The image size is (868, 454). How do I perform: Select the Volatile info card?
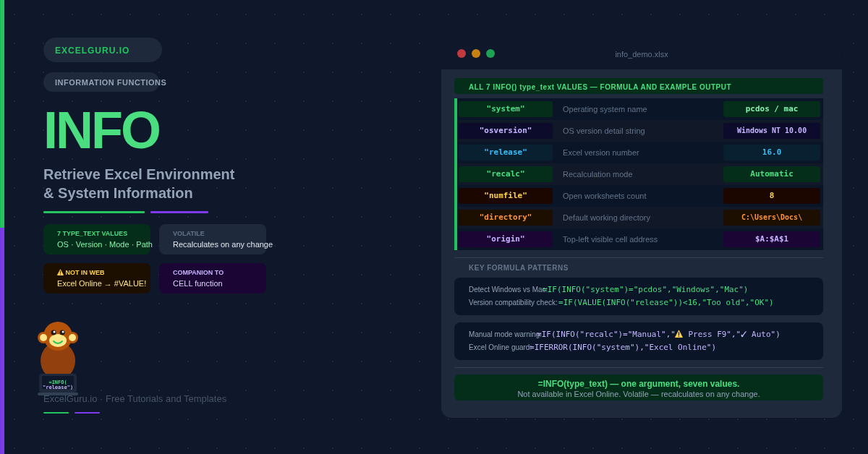(213, 239)
